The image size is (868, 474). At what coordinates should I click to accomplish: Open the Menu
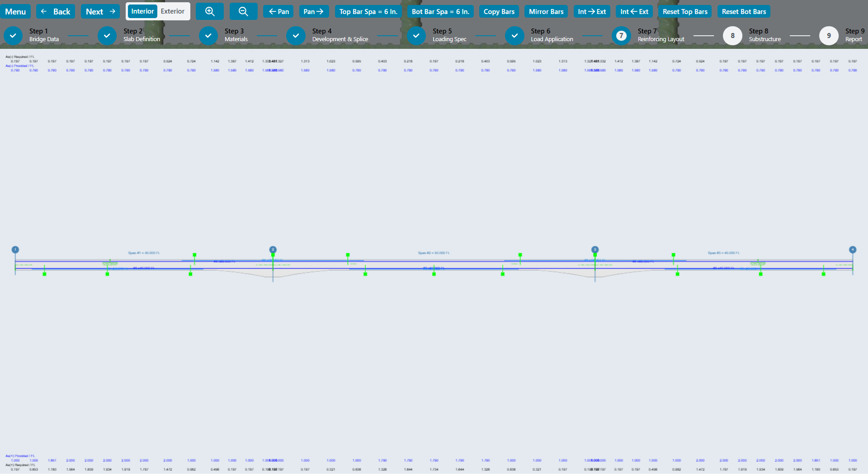point(16,11)
